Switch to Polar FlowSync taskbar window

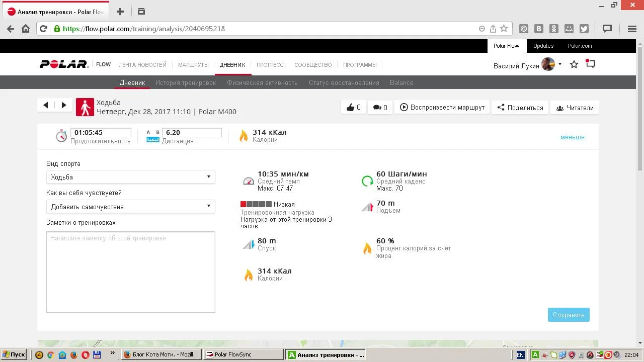[243, 354]
